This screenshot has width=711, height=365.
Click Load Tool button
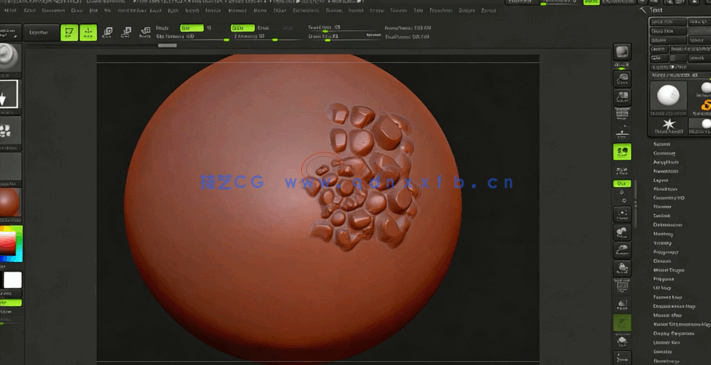click(668, 22)
